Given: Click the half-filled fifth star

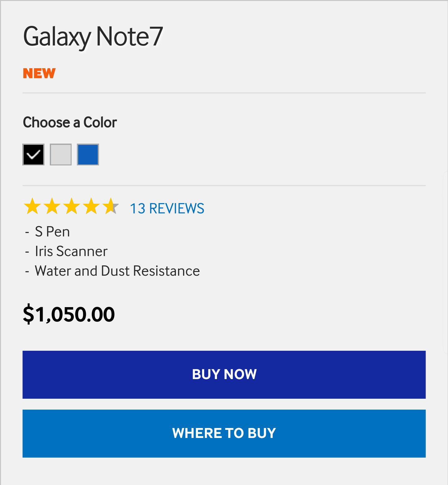Looking at the screenshot, I should click(111, 207).
